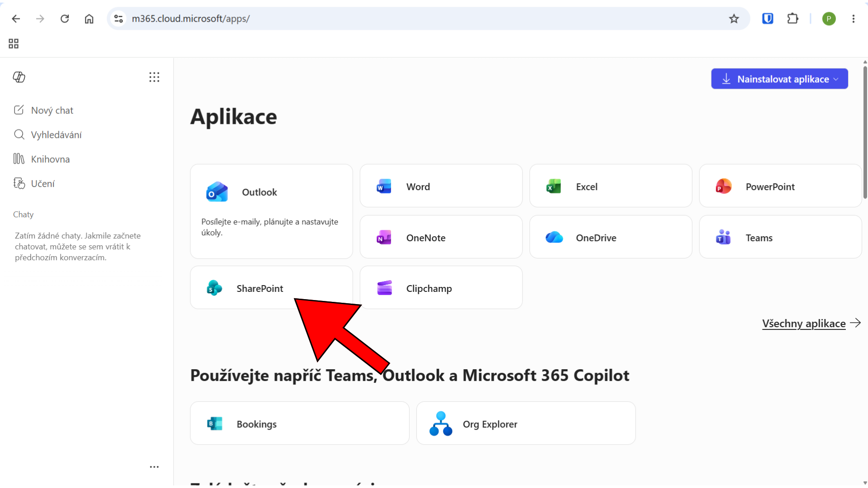Click the Microsoft 365 Copilot logo
The height and width of the screenshot is (488, 868).
(x=19, y=77)
